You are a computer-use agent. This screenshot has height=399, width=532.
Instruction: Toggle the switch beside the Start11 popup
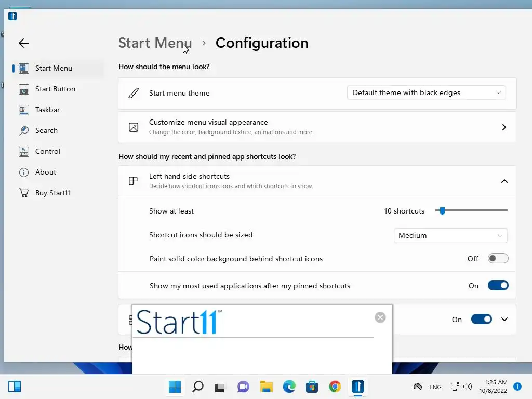tap(482, 320)
